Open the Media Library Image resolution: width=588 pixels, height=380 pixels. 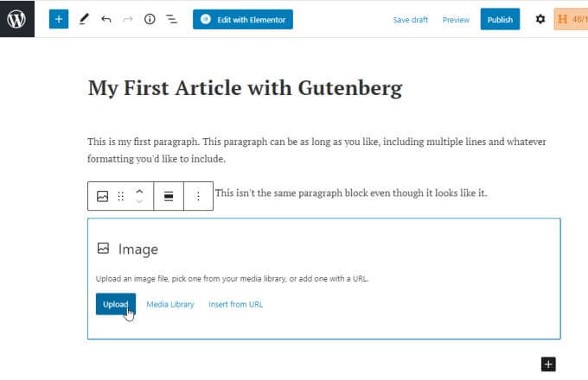click(170, 304)
